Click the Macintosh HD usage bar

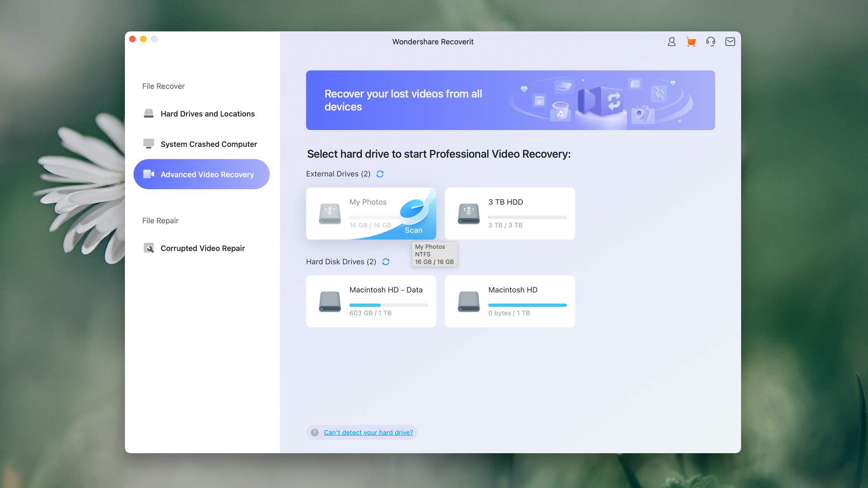click(x=528, y=305)
